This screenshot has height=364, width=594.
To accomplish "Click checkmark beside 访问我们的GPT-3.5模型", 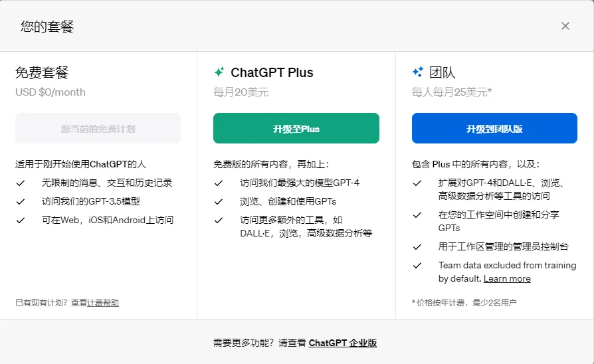I will click(x=21, y=202).
